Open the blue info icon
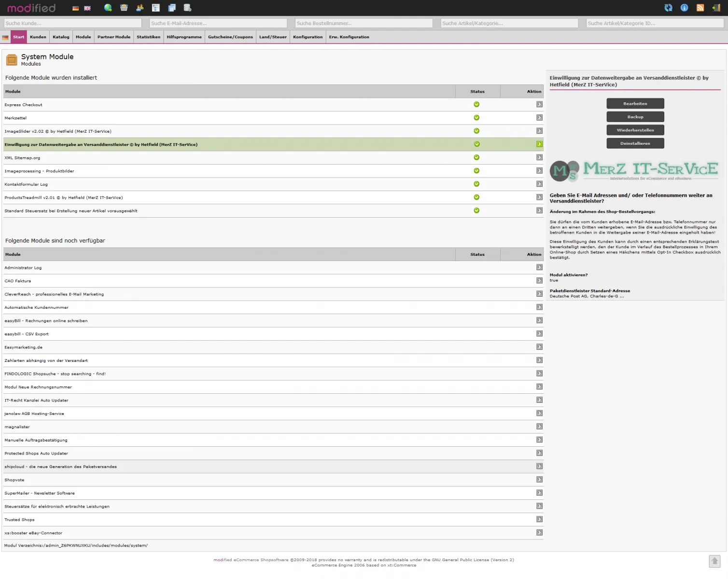 pyautogui.click(x=684, y=8)
